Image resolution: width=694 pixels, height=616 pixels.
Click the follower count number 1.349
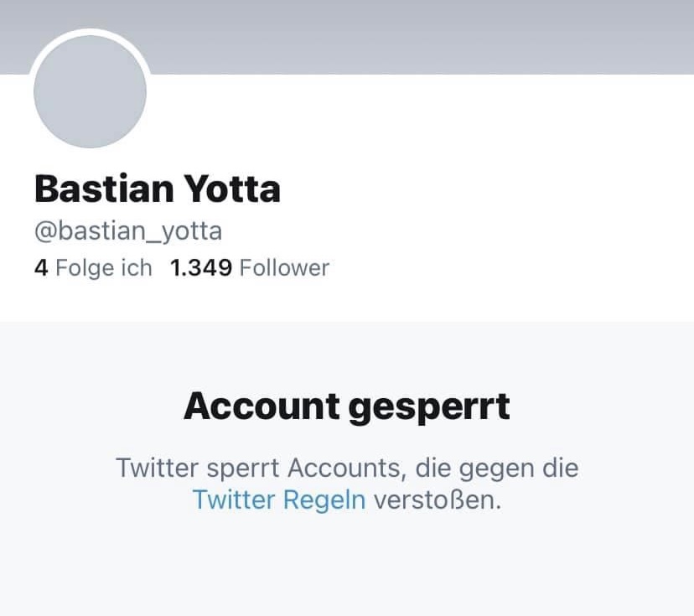201,268
